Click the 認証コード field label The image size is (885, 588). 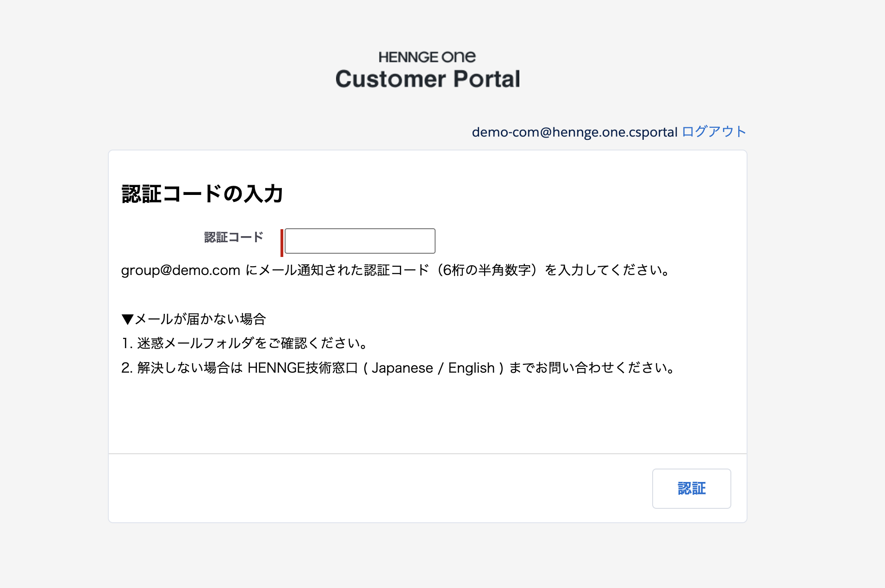[234, 237]
